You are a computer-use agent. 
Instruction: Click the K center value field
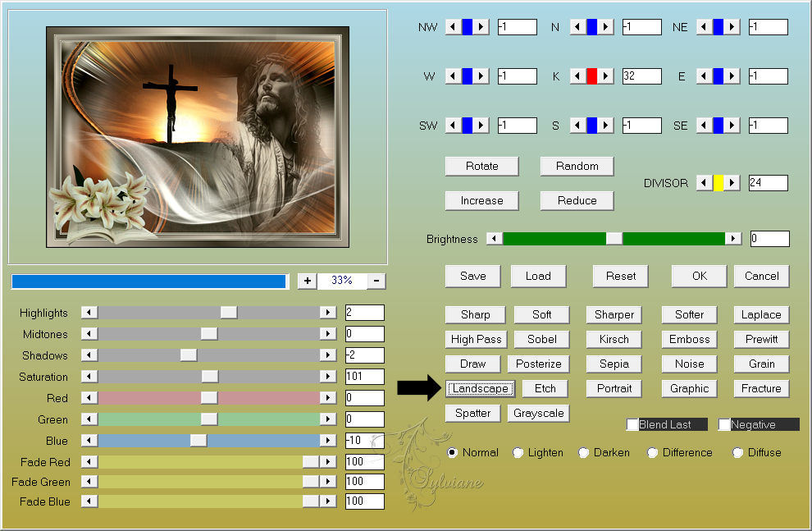(641, 76)
